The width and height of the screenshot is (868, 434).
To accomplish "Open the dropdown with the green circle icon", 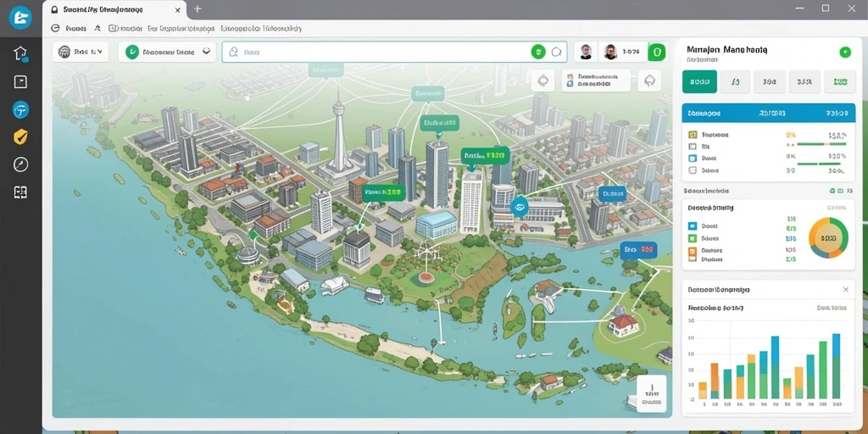I will [167, 52].
